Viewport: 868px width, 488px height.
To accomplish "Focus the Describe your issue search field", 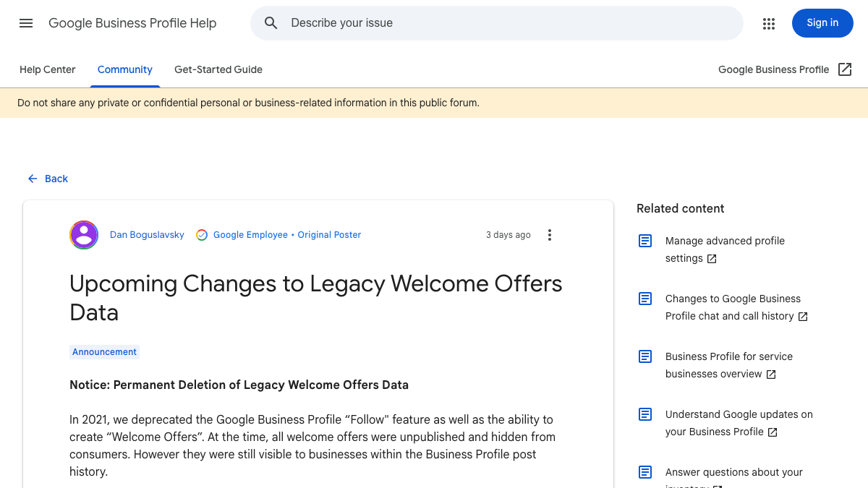I will (496, 23).
